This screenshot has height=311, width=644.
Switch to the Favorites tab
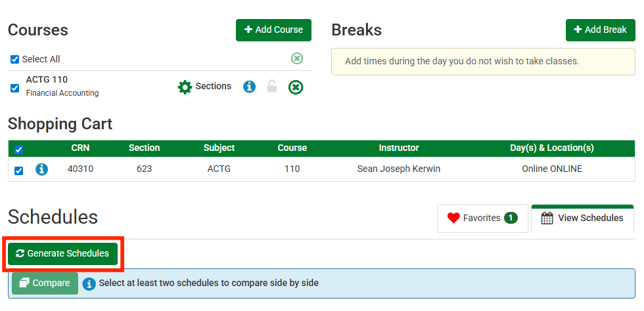pyautogui.click(x=482, y=218)
